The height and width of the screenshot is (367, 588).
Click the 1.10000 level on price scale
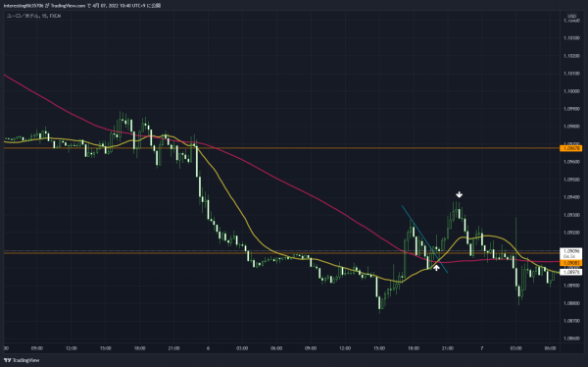tap(571, 91)
